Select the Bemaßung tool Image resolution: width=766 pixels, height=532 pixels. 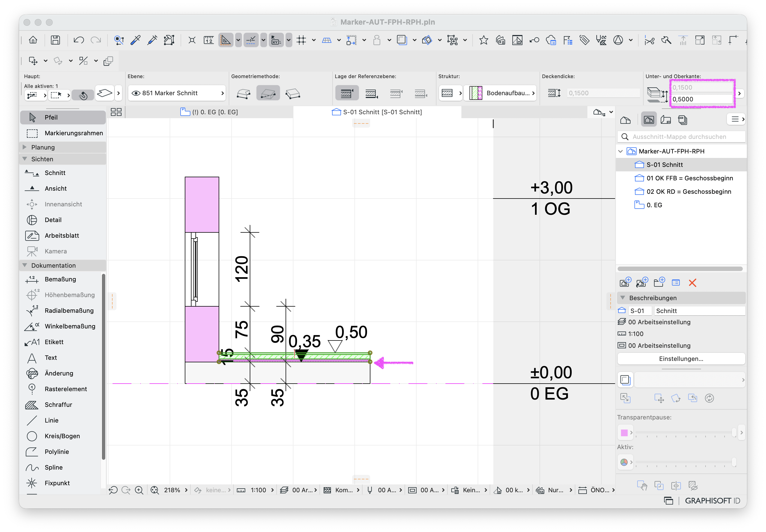click(x=61, y=279)
